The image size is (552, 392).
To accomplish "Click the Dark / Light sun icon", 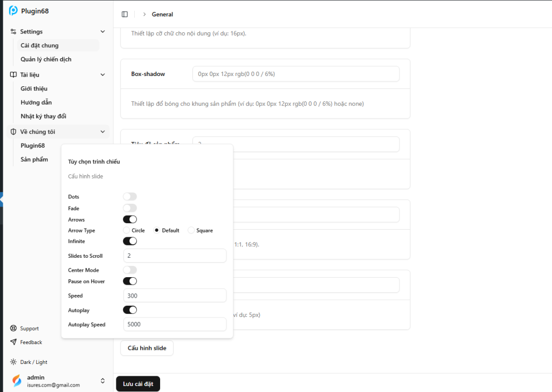I will [x=13, y=362].
